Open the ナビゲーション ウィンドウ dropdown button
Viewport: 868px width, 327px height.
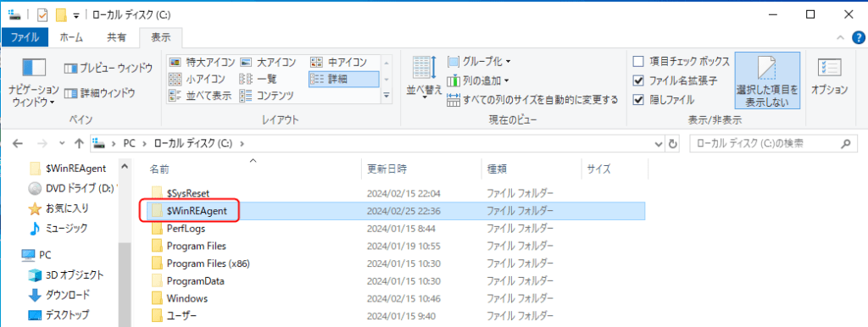pyautogui.click(x=33, y=82)
